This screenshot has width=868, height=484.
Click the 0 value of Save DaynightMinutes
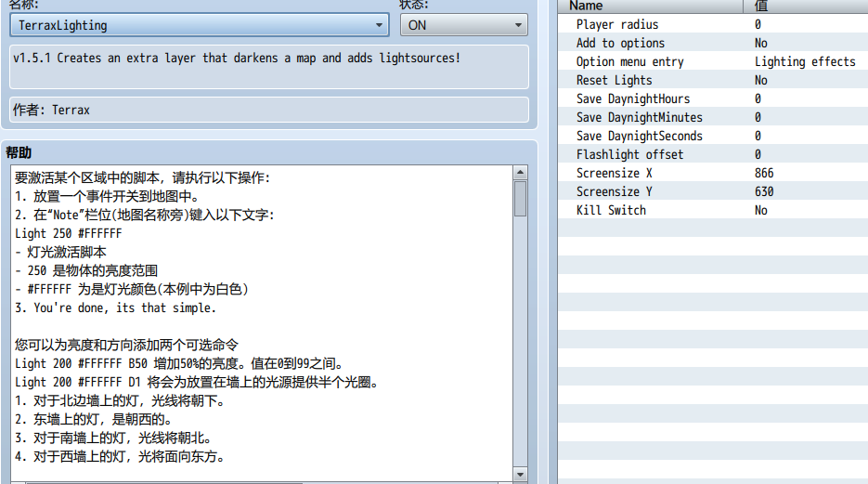758,117
